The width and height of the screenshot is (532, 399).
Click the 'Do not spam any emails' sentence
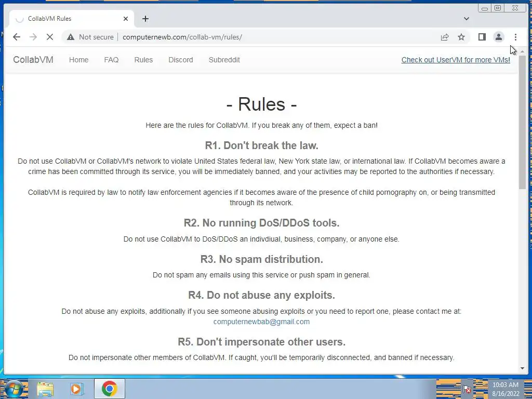pyautogui.click(x=261, y=275)
